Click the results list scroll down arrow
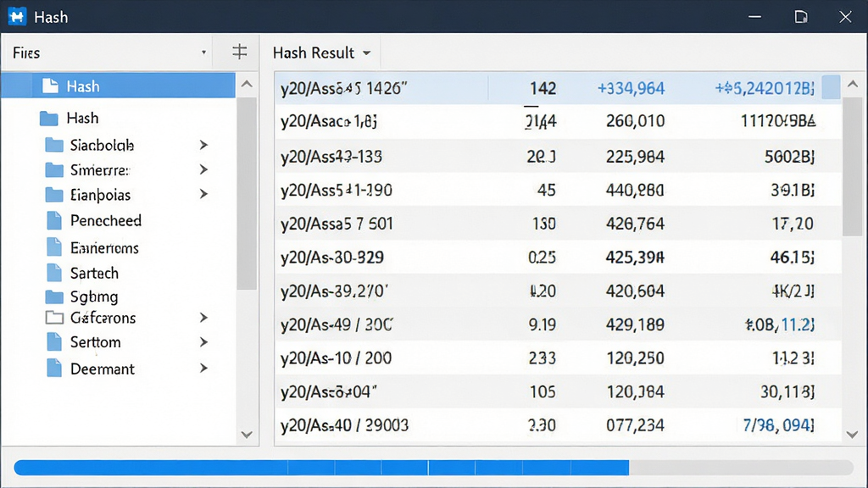 pyautogui.click(x=853, y=435)
